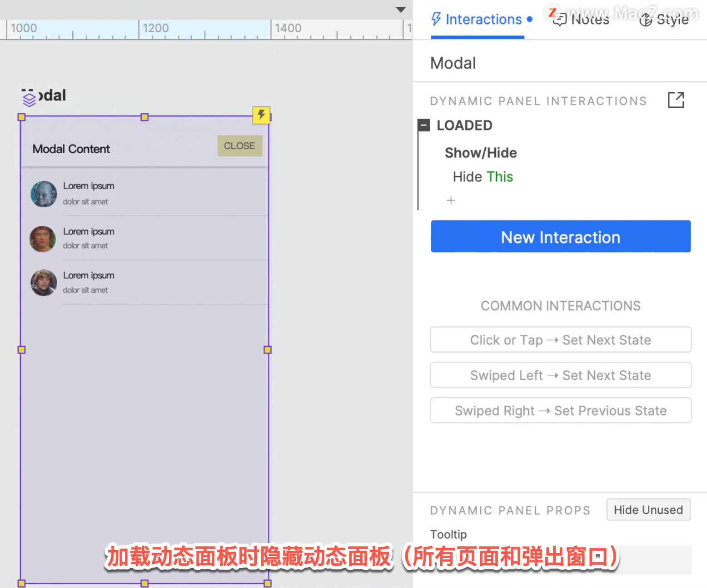Open the ruler dropdown arrow above canvas
707x588 pixels.
click(x=400, y=10)
